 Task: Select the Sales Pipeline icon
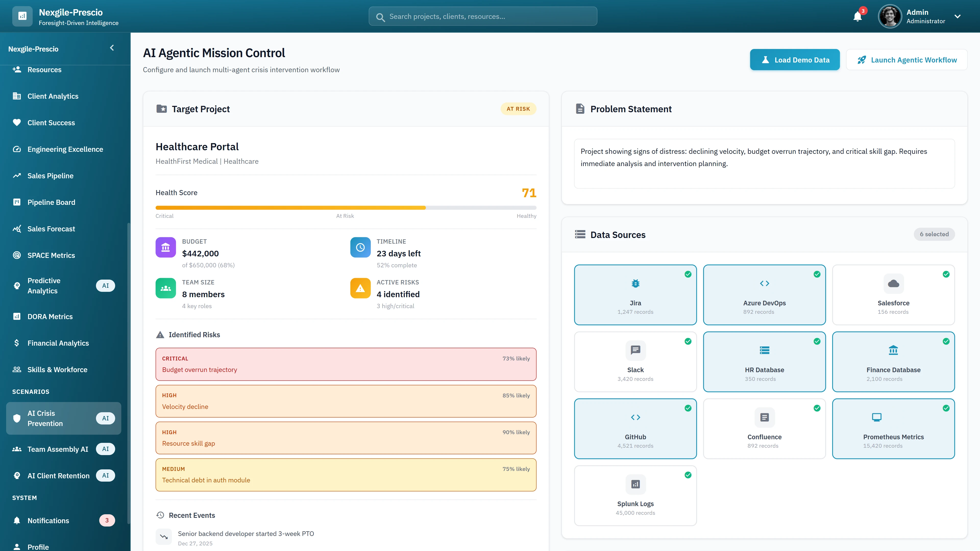click(x=17, y=175)
